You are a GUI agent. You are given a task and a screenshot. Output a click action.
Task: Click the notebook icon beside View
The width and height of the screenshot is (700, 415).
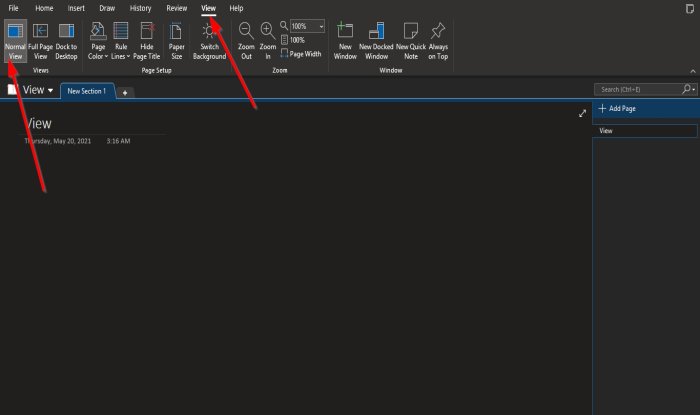(x=12, y=90)
